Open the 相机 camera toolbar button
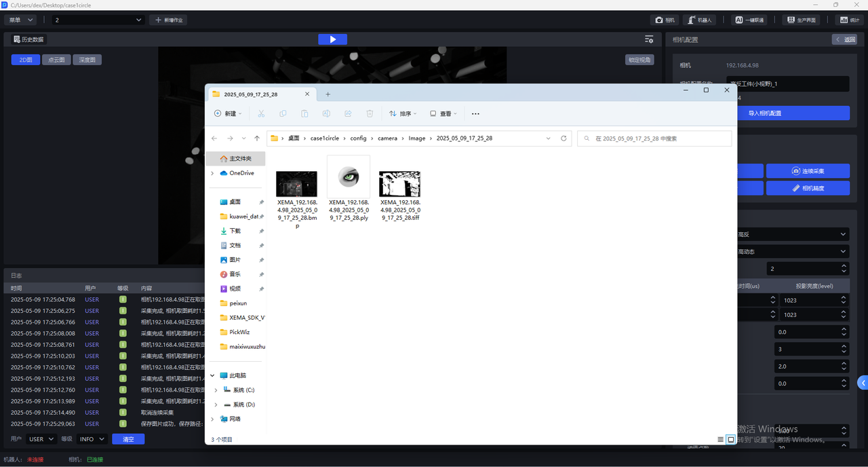This screenshot has height=467, width=868. click(x=665, y=20)
